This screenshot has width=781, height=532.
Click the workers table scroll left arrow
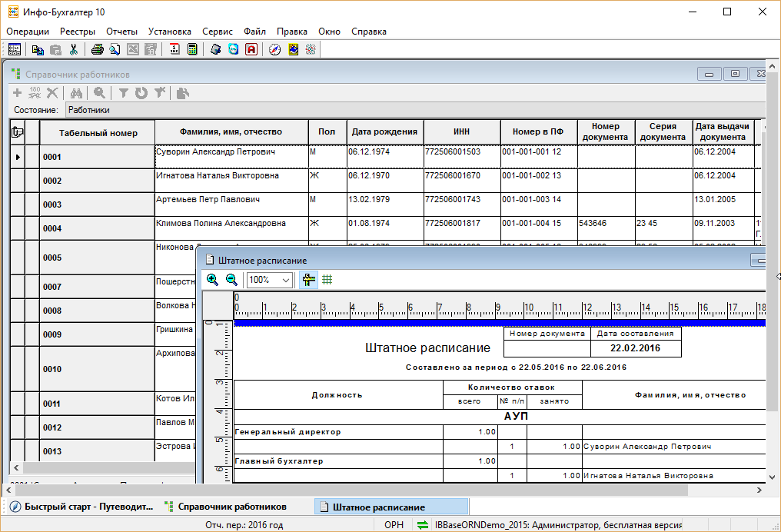pyautogui.click(x=16, y=467)
